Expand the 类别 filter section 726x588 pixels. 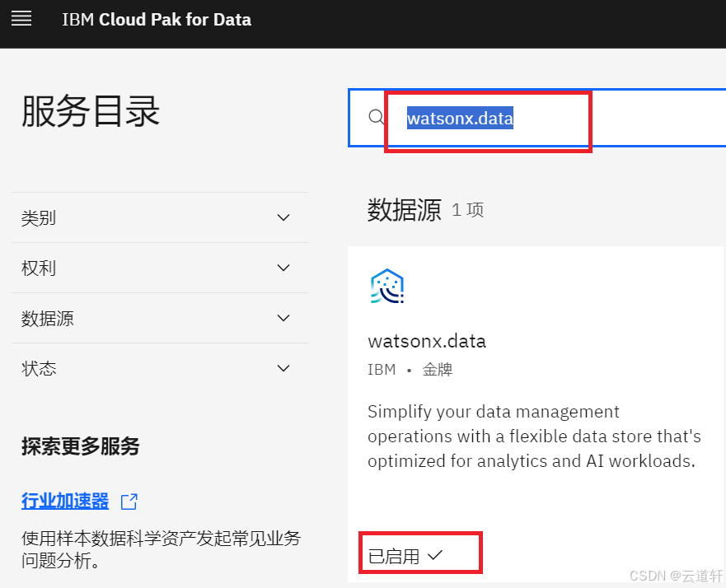pyautogui.click(x=160, y=217)
